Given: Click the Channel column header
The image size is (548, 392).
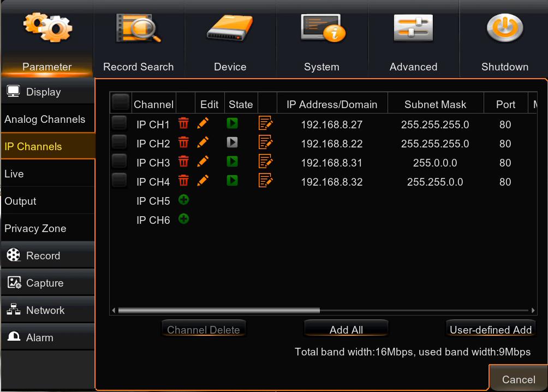Looking at the screenshot, I should (153, 104).
